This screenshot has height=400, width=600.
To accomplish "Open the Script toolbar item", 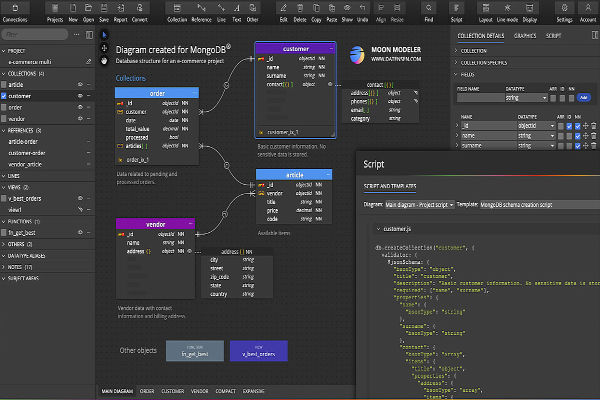I will (456, 13).
